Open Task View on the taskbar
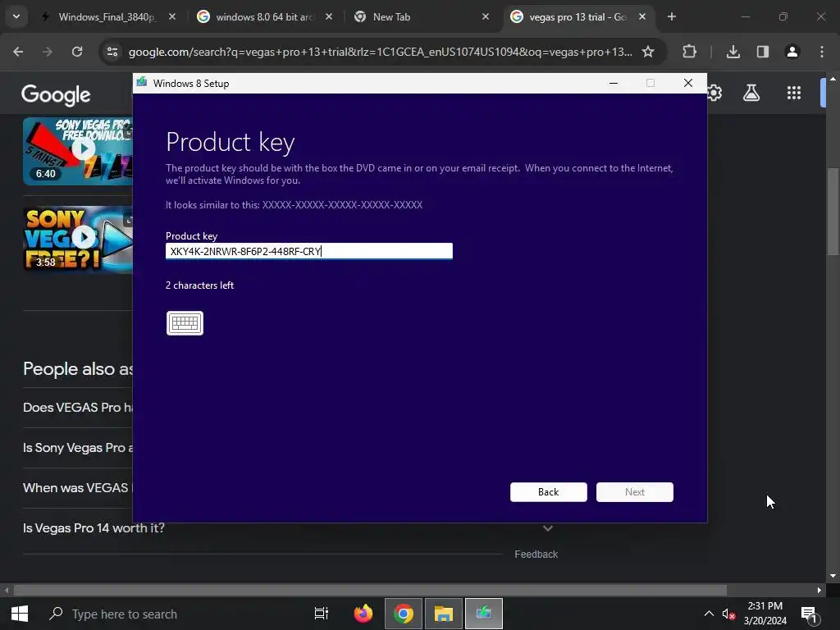 click(321, 614)
